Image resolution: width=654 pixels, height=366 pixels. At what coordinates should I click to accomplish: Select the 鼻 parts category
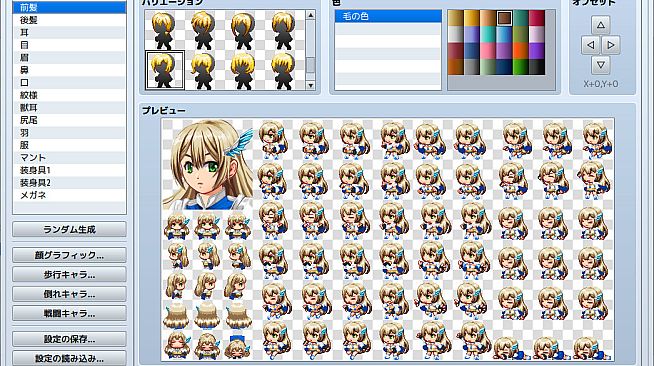(x=69, y=70)
